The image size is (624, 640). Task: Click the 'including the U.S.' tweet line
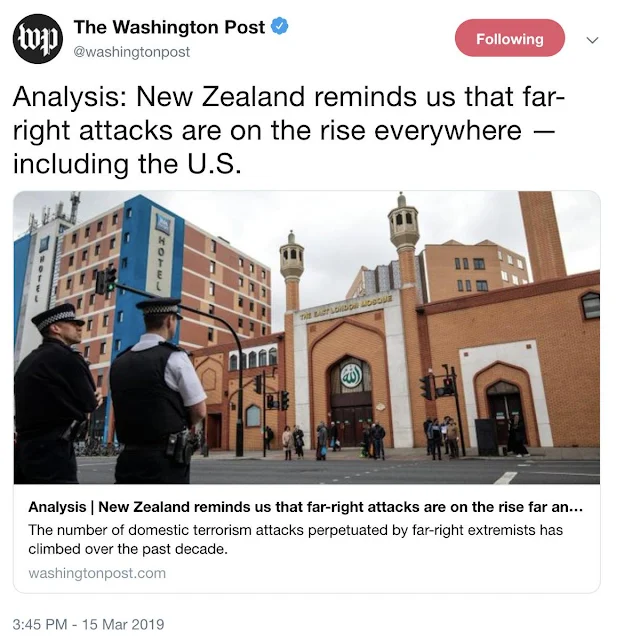pos(127,163)
